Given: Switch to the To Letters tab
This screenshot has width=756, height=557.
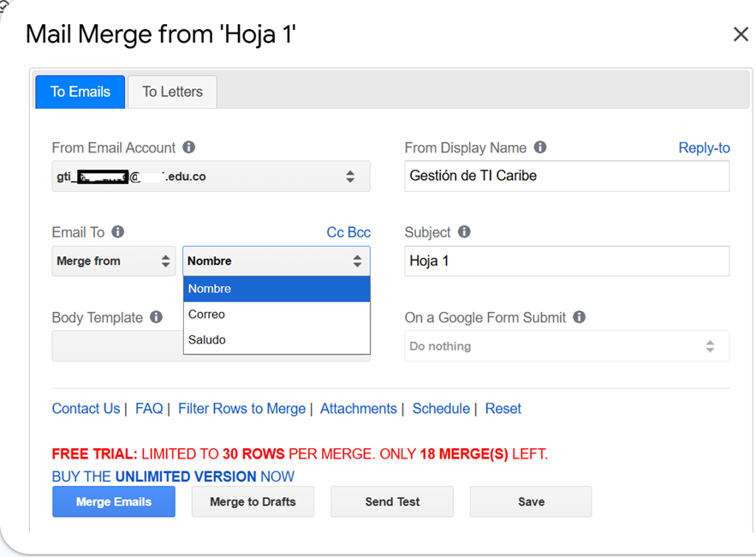Looking at the screenshot, I should (x=172, y=92).
